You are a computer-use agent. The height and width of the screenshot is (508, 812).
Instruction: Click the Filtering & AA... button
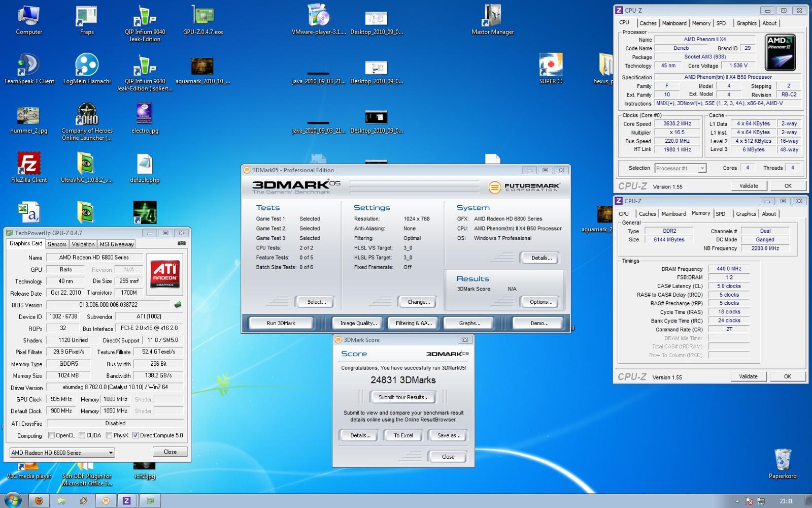coord(414,323)
